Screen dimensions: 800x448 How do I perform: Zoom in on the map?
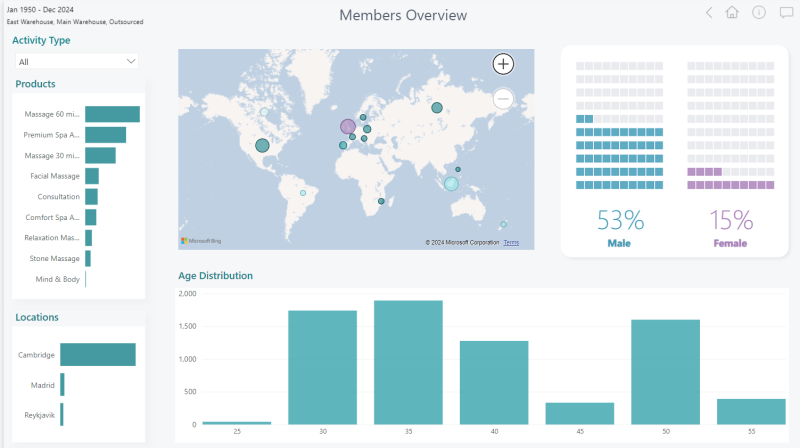pos(503,64)
